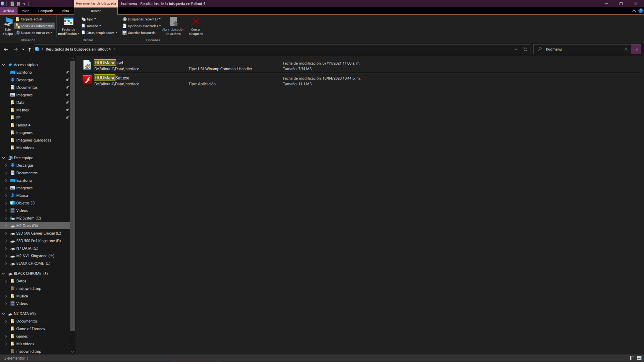This screenshot has width=644, height=362.
Task: Open Otras propiedades dropdown
Action: tap(99, 33)
